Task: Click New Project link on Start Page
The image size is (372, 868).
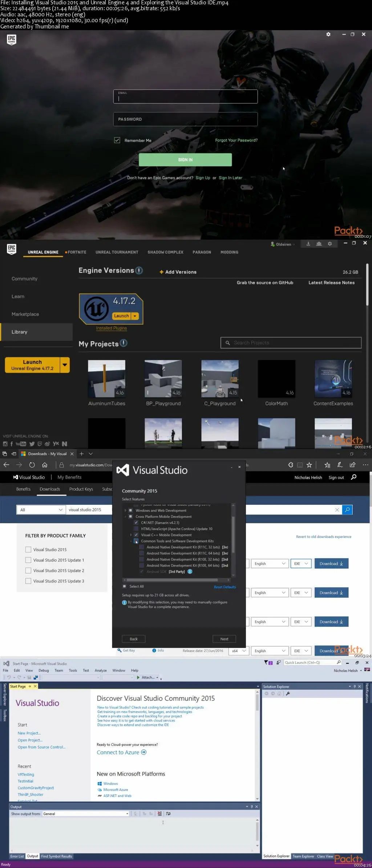Action: tap(29, 733)
